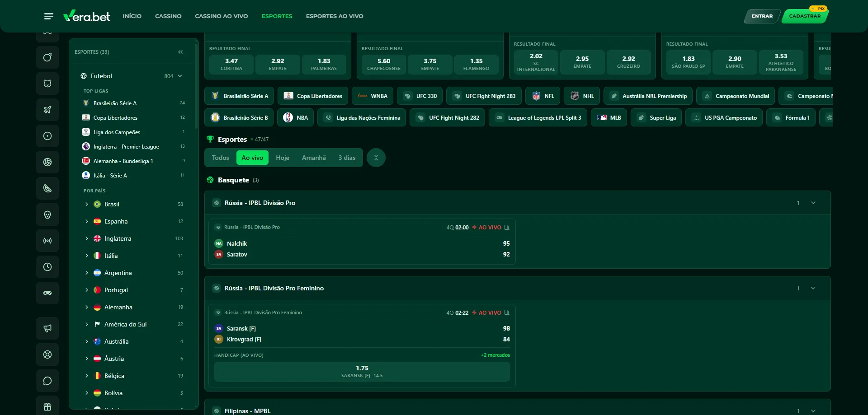868x415 pixels.
Task: Open the hamburger menu icon
Action: (x=49, y=16)
